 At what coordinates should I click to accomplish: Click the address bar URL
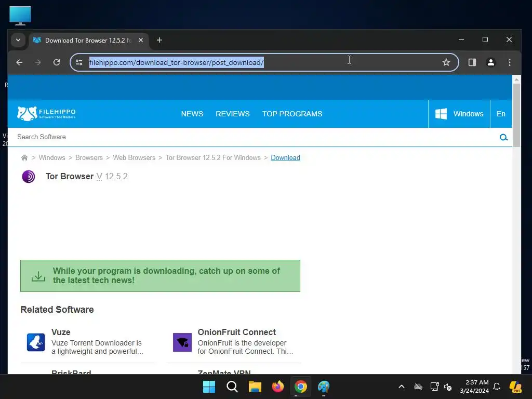(177, 62)
